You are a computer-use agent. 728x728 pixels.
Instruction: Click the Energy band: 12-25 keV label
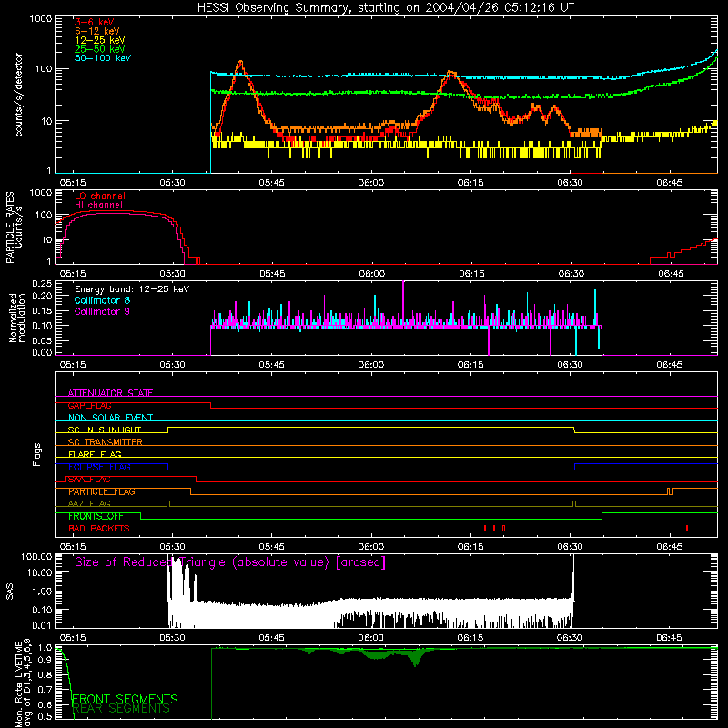132,289
